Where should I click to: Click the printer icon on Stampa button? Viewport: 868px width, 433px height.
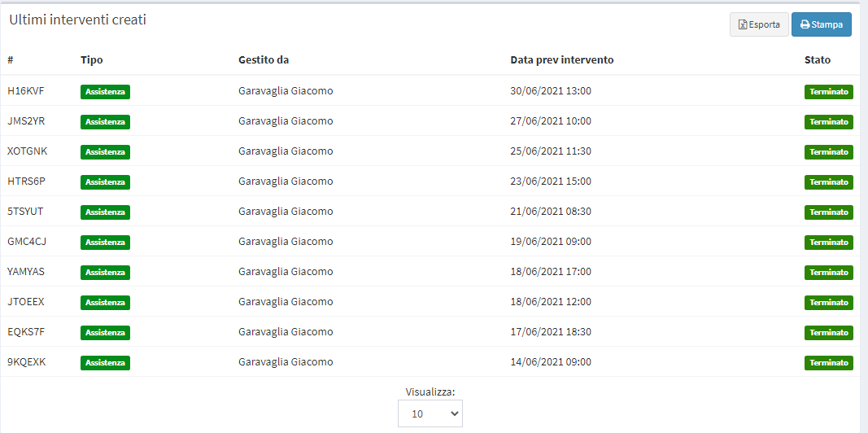point(805,25)
